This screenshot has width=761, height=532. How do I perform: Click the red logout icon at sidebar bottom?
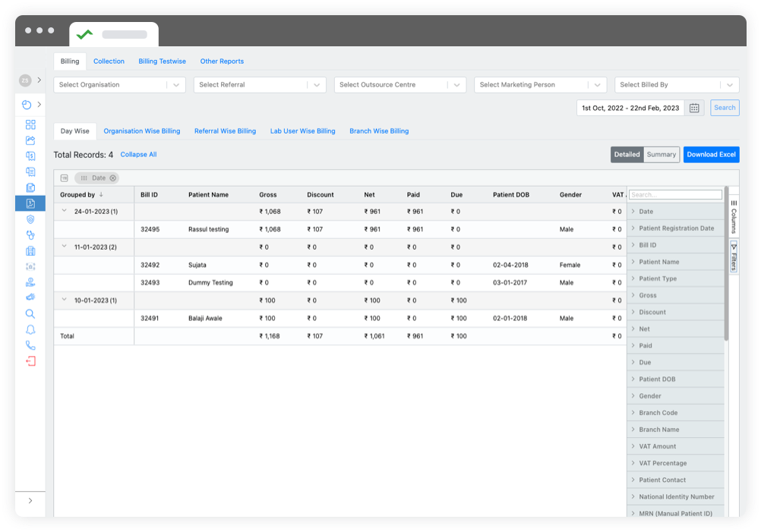point(30,360)
